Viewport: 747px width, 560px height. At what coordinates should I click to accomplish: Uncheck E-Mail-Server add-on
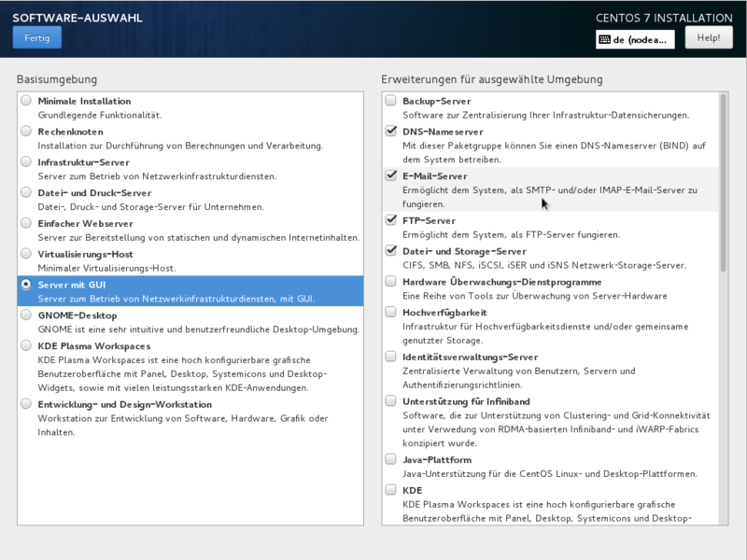tap(390, 175)
